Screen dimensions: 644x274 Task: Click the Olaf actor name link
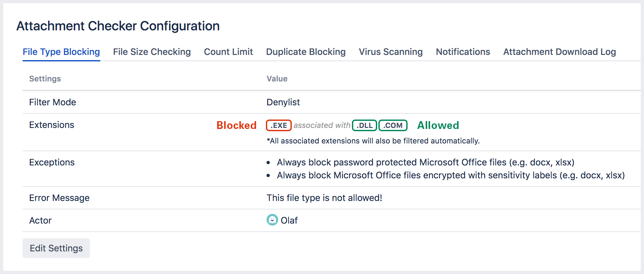tap(289, 220)
